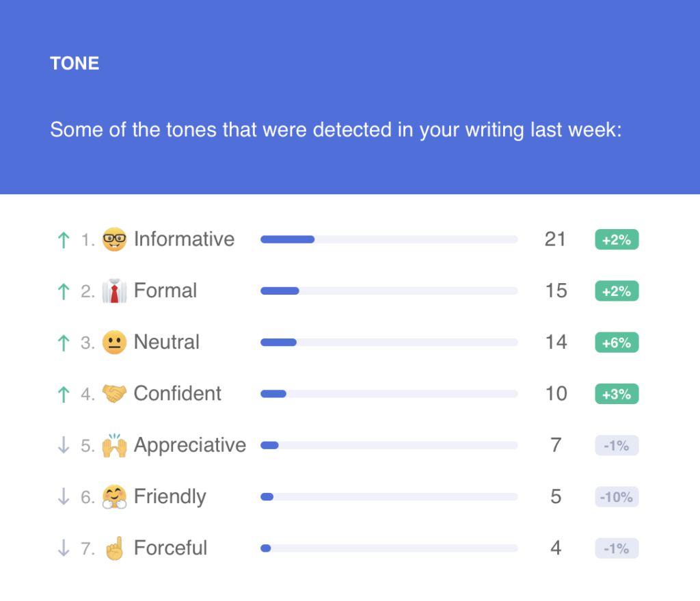Click the Forceful tone progress bar
Screen dimensions: 700x601
pos(389,548)
